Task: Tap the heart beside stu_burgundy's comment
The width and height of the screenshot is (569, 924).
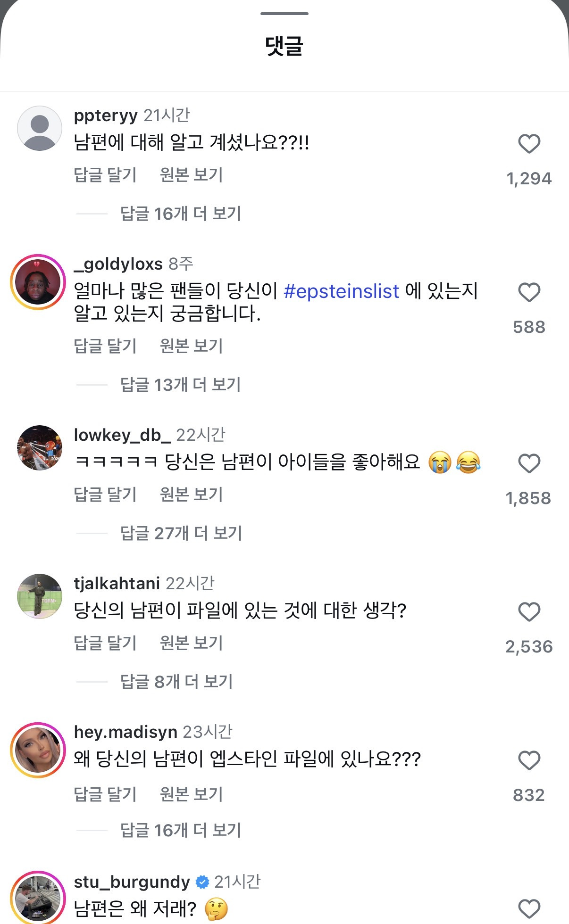Action: [529, 909]
